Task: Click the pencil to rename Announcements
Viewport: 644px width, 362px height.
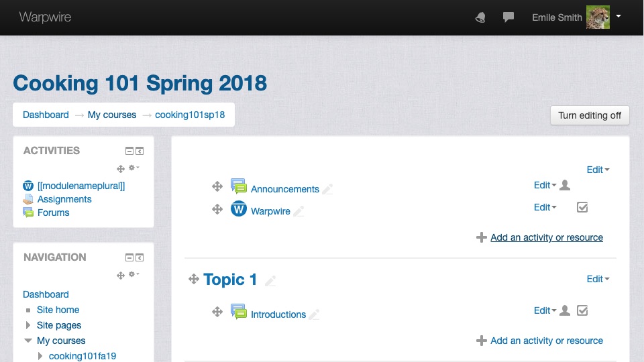Action: [327, 189]
